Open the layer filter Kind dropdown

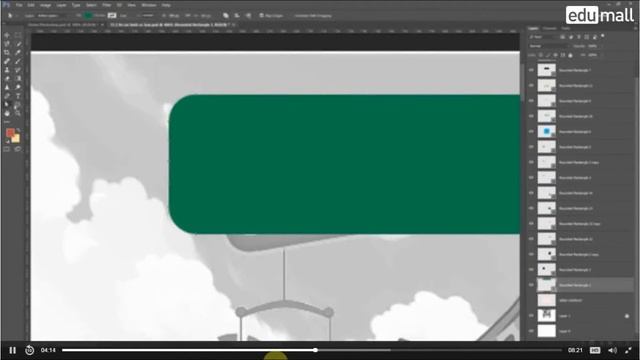[x=543, y=37]
